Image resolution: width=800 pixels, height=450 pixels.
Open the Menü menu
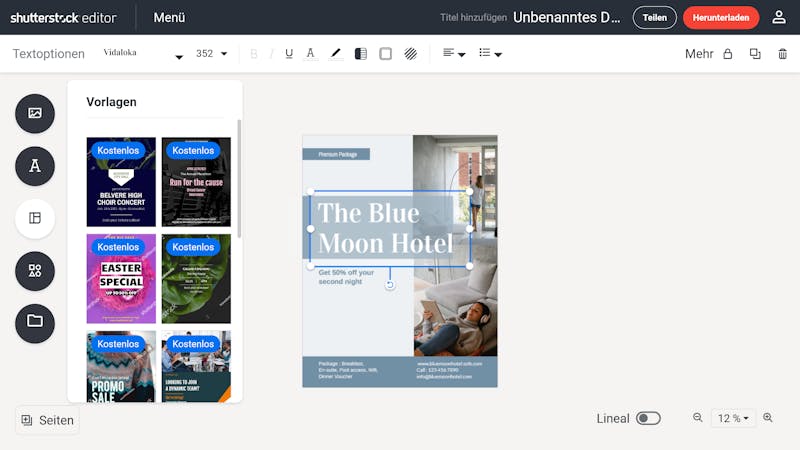(x=169, y=17)
